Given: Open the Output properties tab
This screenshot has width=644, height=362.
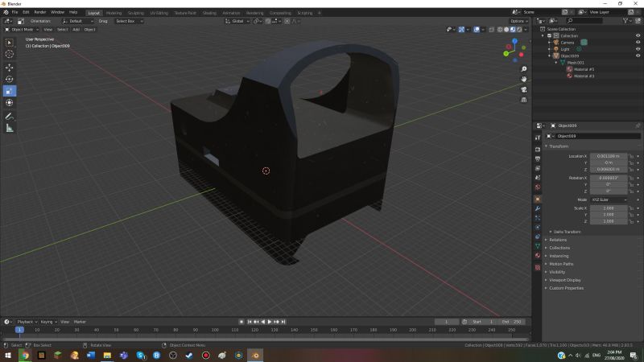Looking at the screenshot, I should [538, 158].
